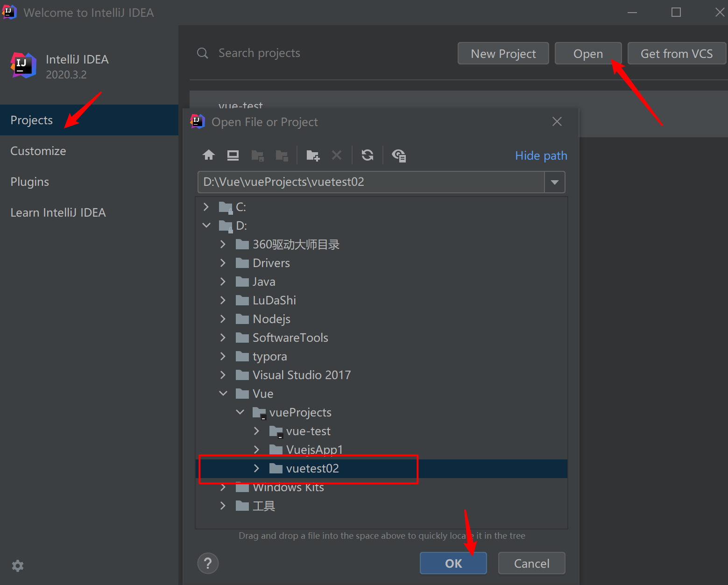Image resolution: width=728 pixels, height=585 pixels.
Task: Expand the Drivers folder
Action: click(223, 263)
